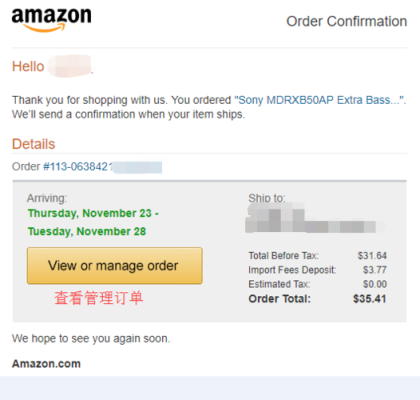Screen dimensions: 420x400
Task: Open the Sony MDRXB50AP Extra Bass product link
Action: [x=320, y=100]
